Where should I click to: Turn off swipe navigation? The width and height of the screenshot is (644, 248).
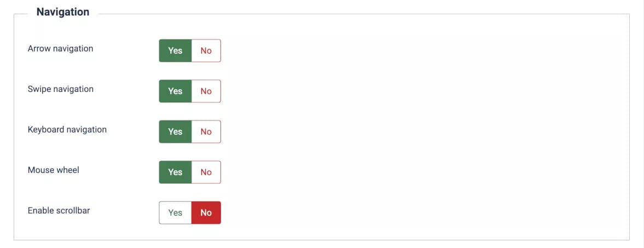(x=206, y=91)
